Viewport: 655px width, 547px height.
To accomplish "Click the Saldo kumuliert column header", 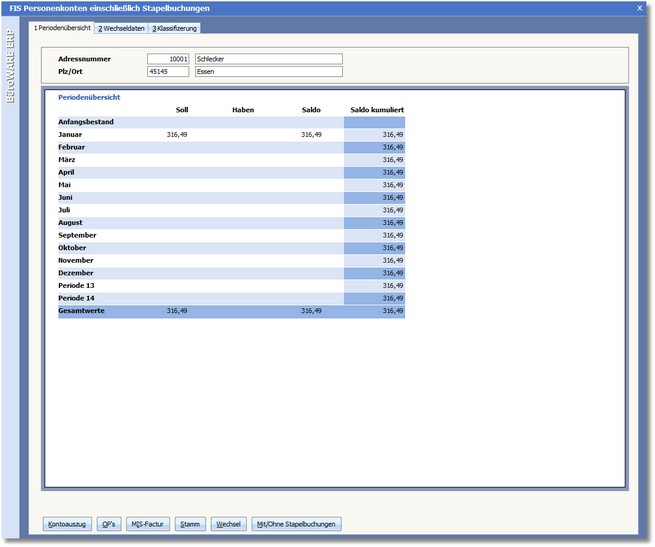I will (x=377, y=109).
